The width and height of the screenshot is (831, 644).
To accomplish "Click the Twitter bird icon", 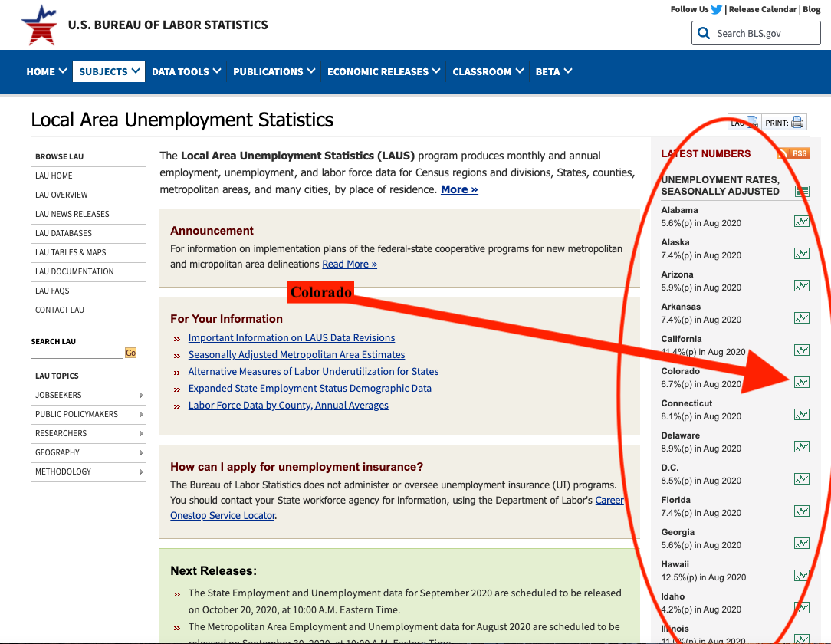I will [717, 10].
